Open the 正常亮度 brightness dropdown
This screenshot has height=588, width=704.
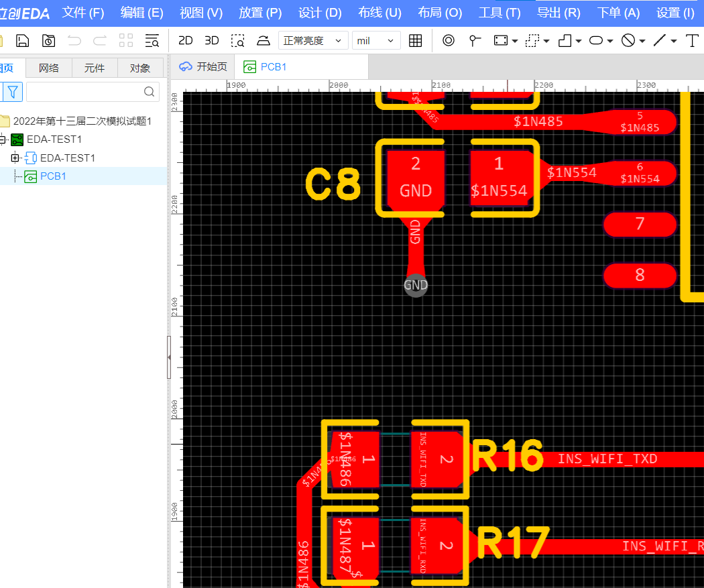click(x=312, y=40)
